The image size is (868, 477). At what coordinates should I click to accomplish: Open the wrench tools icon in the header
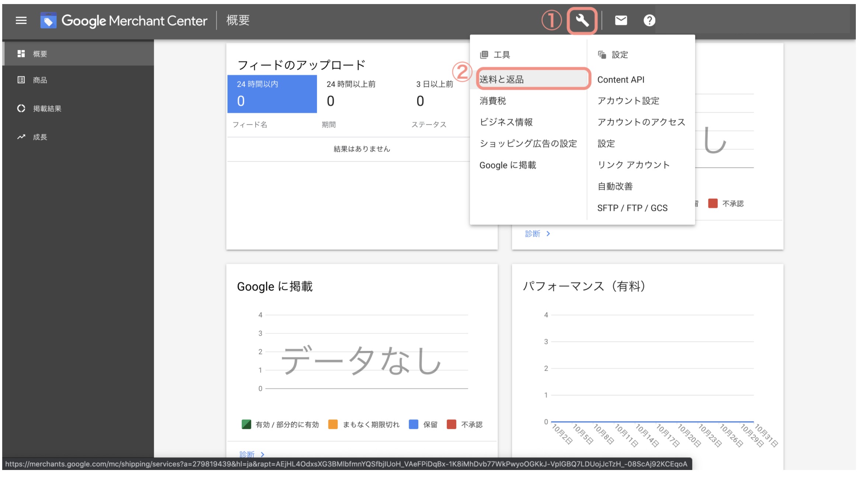(582, 20)
